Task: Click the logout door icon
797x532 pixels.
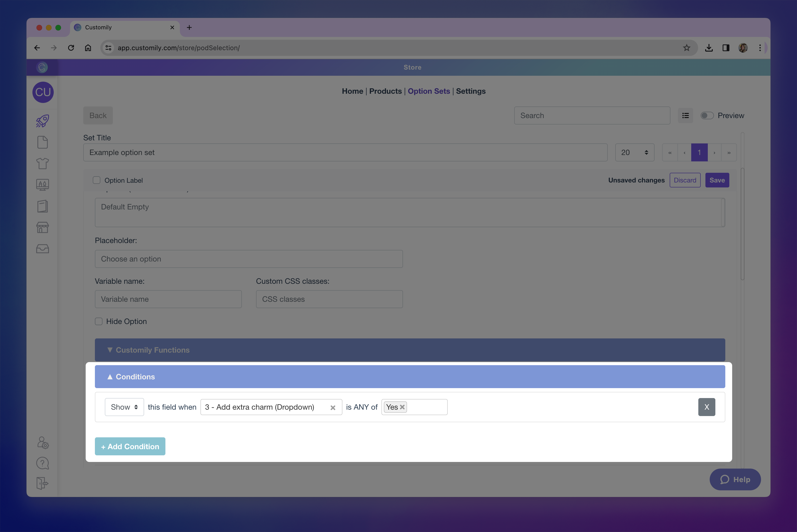Action: pos(42,483)
